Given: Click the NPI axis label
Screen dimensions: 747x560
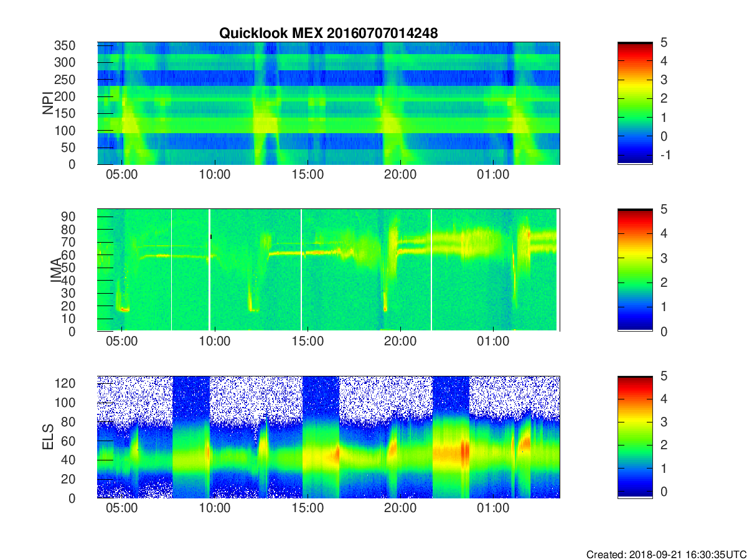Looking at the screenshot, I should click(x=47, y=103).
